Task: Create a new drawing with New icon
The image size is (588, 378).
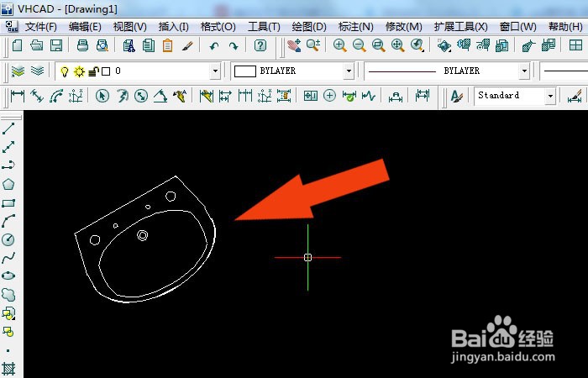Action: (18, 45)
